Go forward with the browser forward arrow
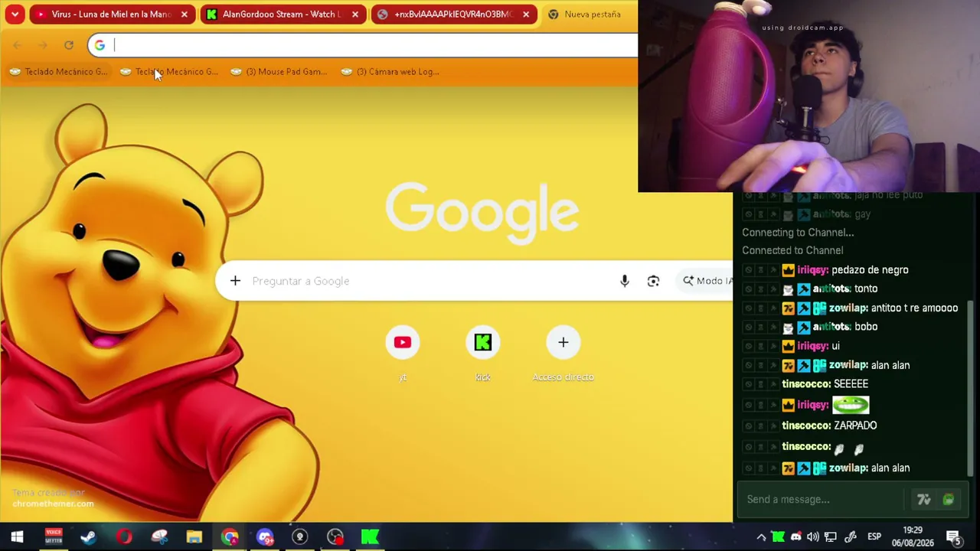This screenshot has width=980, height=551. (43, 45)
